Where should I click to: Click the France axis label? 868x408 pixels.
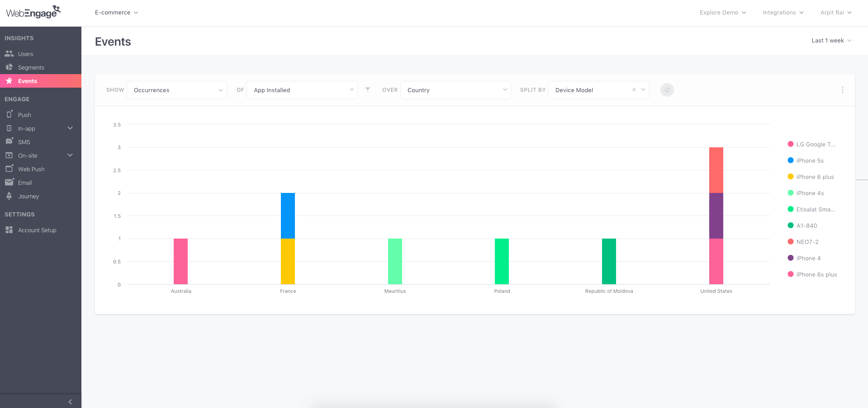pyautogui.click(x=288, y=291)
